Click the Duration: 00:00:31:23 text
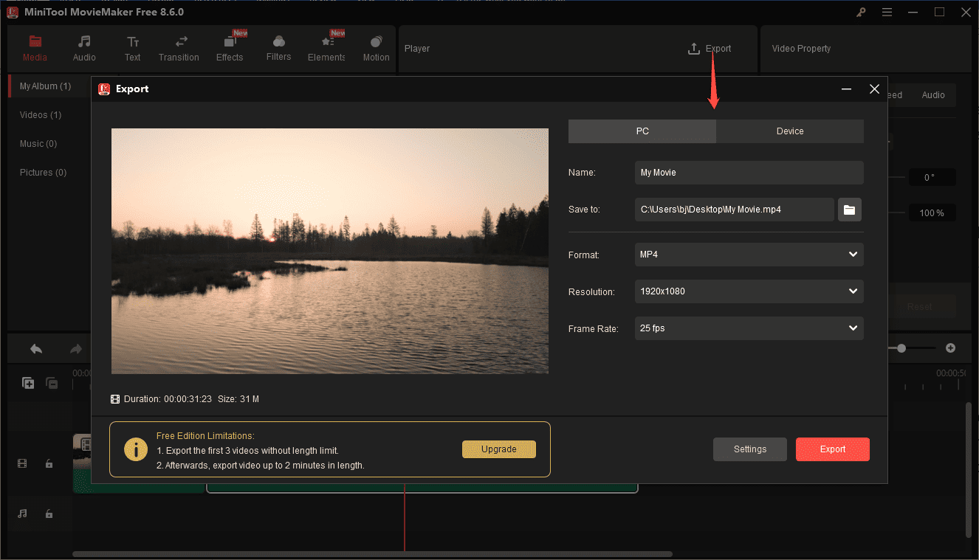Screen dimensions: 979x560 (168, 399)
